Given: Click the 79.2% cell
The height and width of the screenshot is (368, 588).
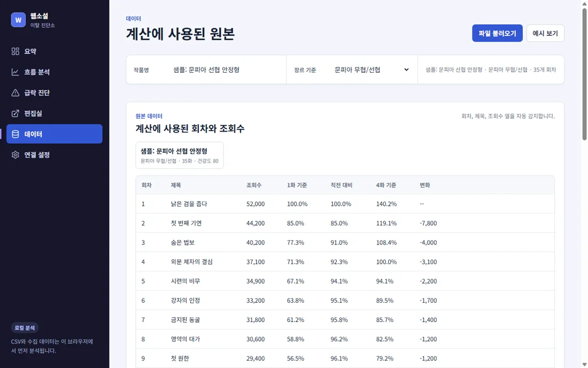Looking at the screenshot, I should 385,358.
